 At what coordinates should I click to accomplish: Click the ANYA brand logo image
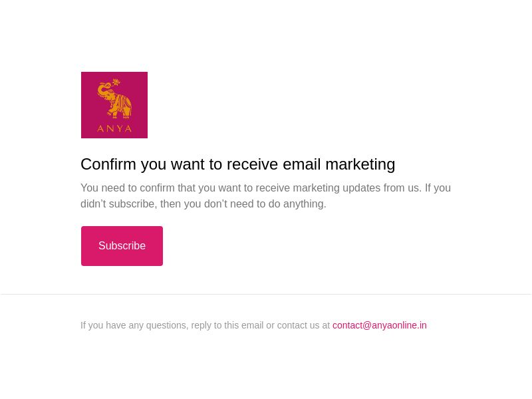[x=114, y=105]
